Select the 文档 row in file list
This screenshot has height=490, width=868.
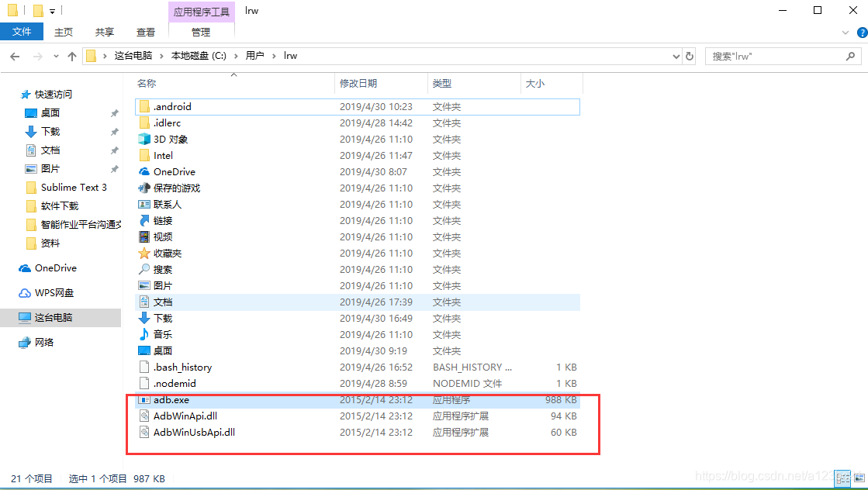[358, 302]
